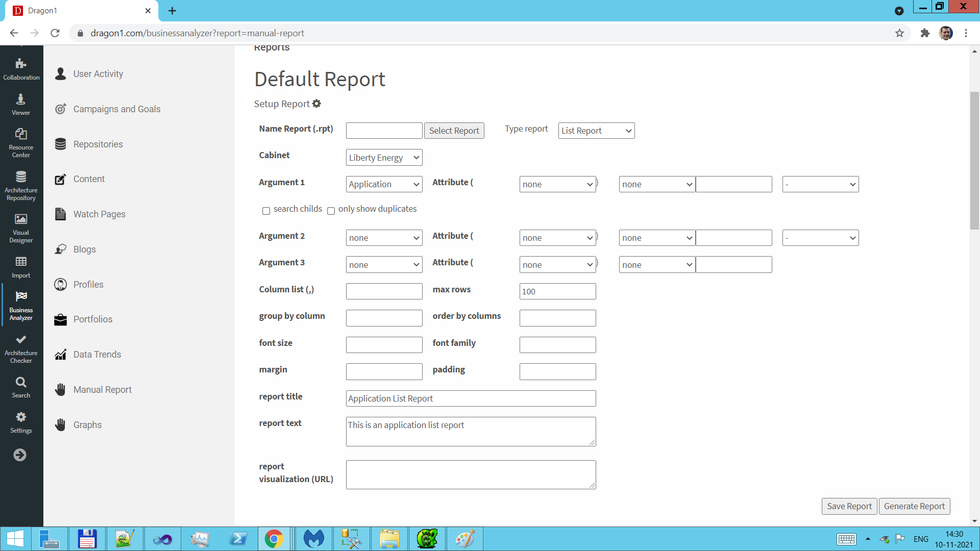980x551 pixels.
Task: Click the Import table icon
Action: [x=21, y=262]
